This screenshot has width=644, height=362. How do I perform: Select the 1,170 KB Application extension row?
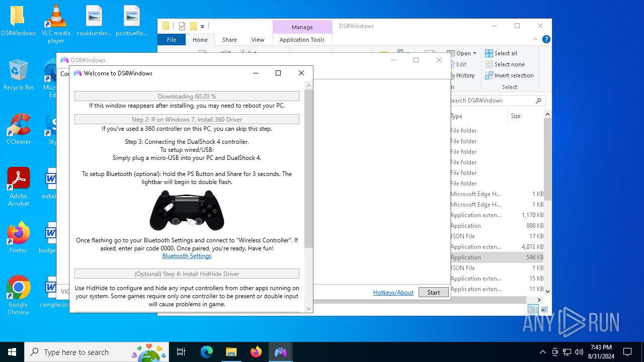pyautogui.click(x=497, y=215)
